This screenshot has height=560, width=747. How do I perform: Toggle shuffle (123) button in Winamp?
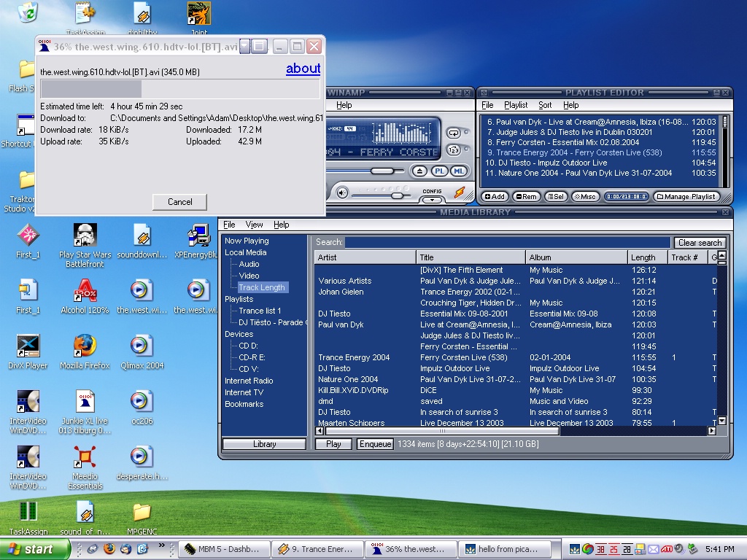pyautogui.click(x=454, y=150)
